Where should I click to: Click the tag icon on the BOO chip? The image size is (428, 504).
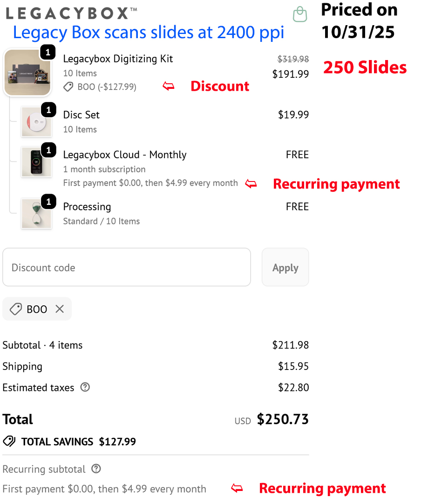15,309
